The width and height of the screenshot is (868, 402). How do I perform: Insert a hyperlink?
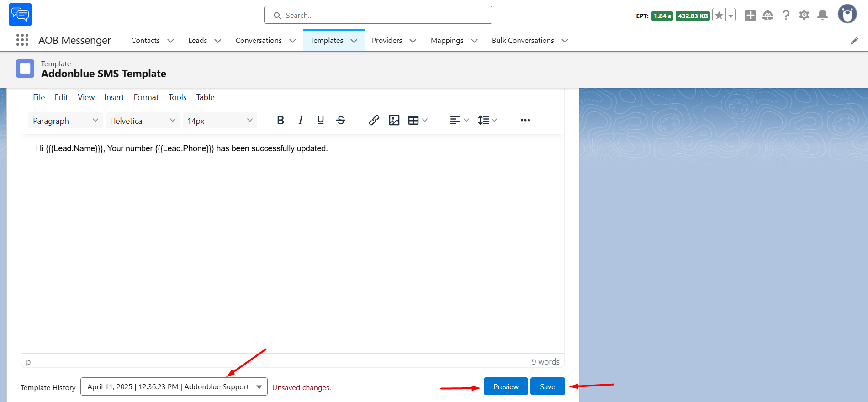(x=374, y=120)
